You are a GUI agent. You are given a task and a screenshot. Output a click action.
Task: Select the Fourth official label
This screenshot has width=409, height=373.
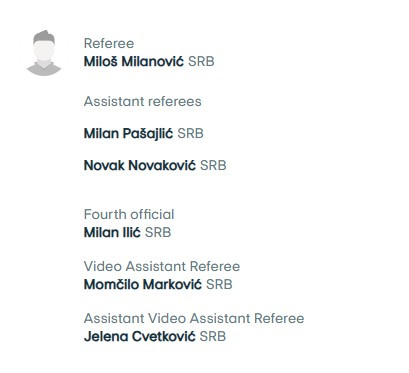pyautogui.click(x=129, y=214)
